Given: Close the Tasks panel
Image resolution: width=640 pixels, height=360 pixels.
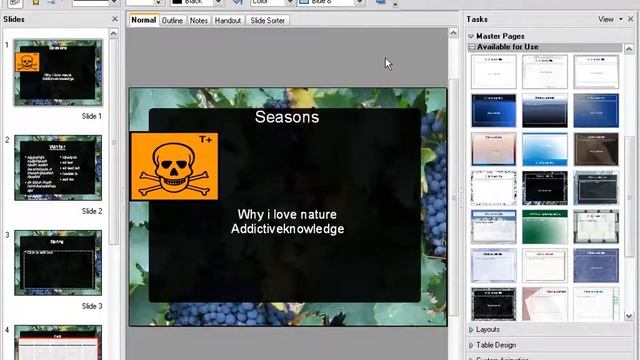Looking at the screenshot, I should pos(631,19).
